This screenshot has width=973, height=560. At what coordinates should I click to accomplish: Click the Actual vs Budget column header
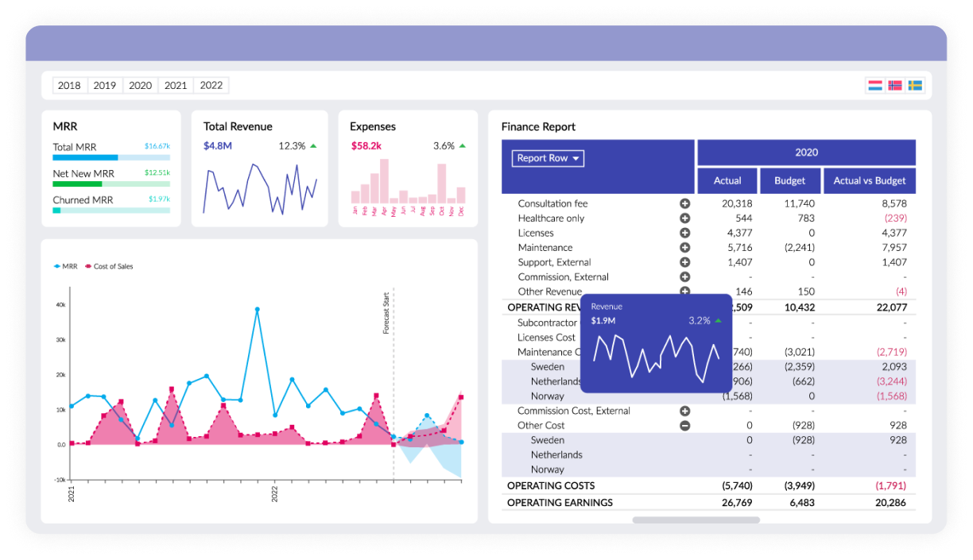[869, 181]
